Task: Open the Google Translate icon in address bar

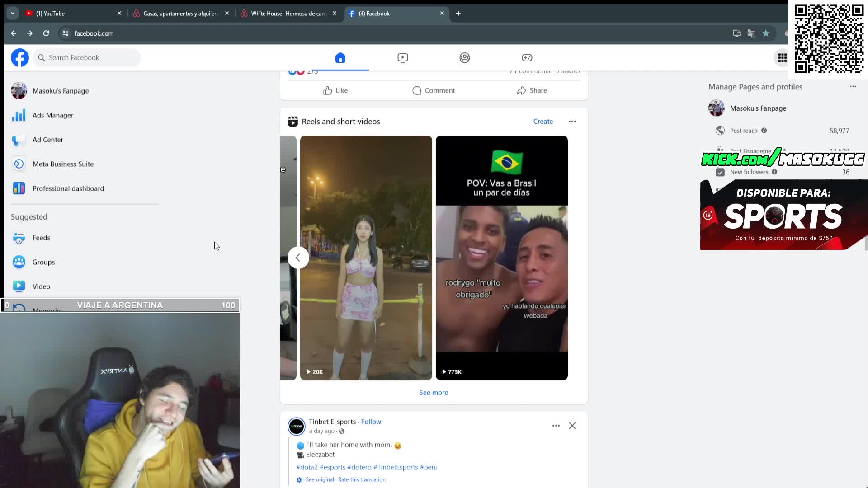Action: (751, 33)
